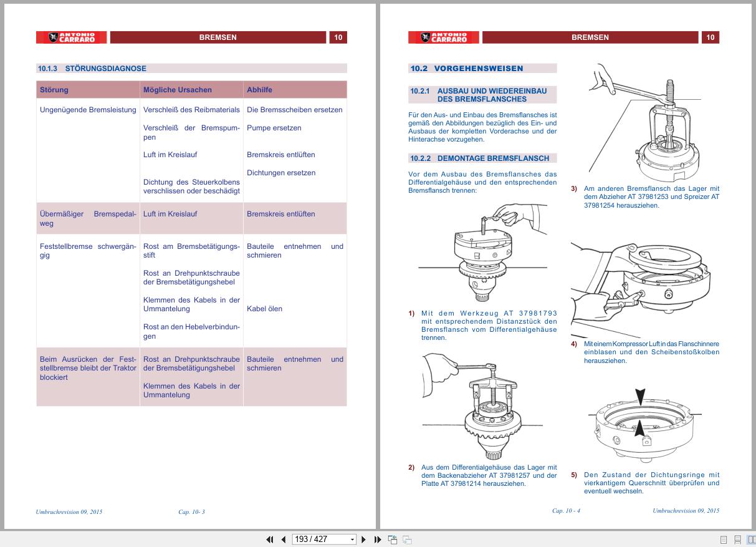Click the BREMSEN header on left page
Viewport: 756px width, 547px height.
pyautogui.click(x=218, y=37)
